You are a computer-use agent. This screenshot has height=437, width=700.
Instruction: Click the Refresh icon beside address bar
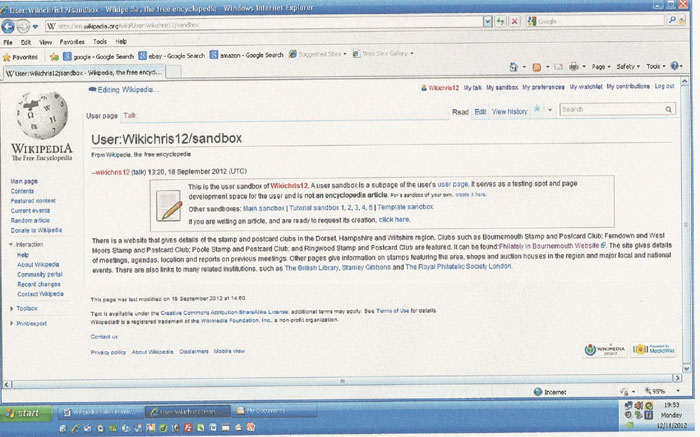coord(500,21)
